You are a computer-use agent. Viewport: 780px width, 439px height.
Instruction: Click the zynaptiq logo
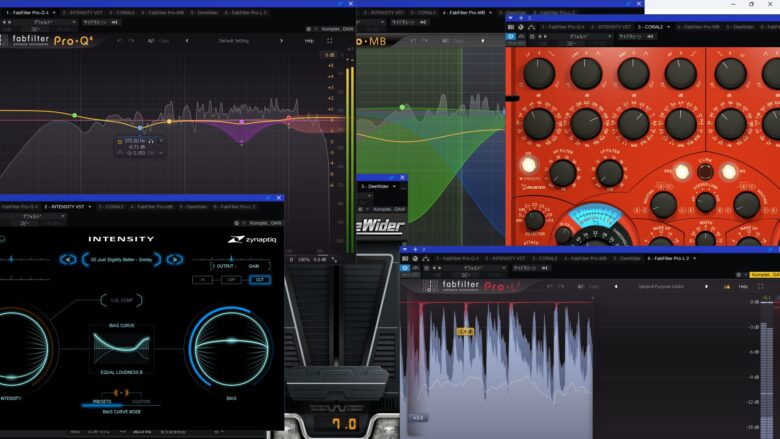(250, 240)
